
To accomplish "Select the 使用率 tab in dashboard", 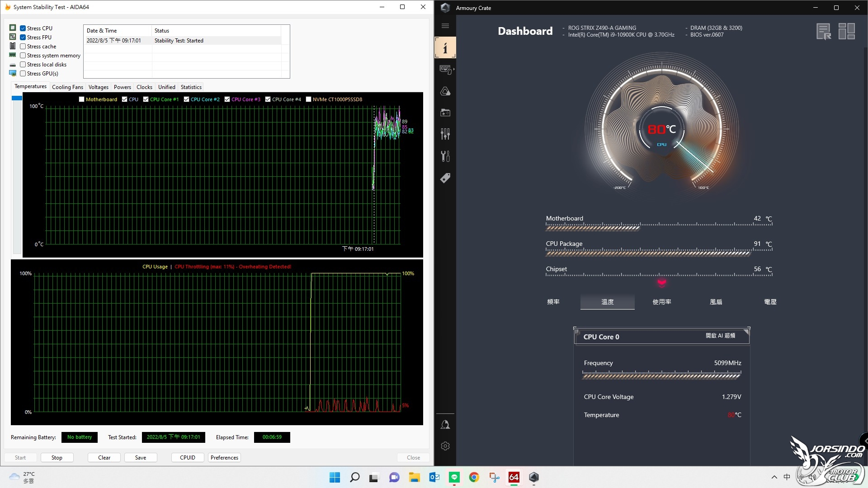I will [662, 302].
